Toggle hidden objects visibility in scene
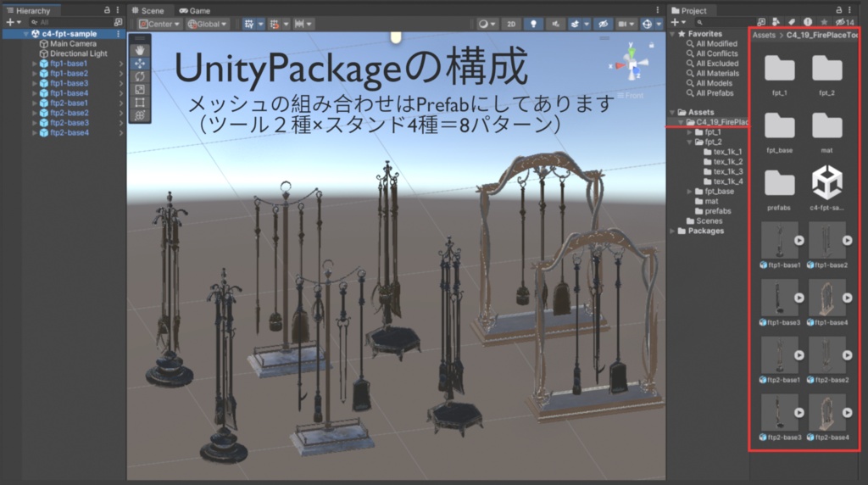 click(x=604, y=24)
